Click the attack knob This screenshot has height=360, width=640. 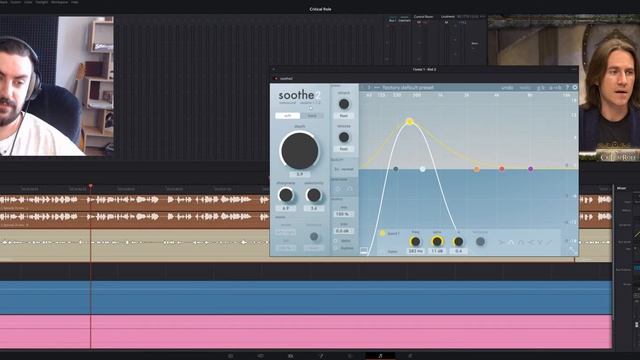tap(344, 104)
